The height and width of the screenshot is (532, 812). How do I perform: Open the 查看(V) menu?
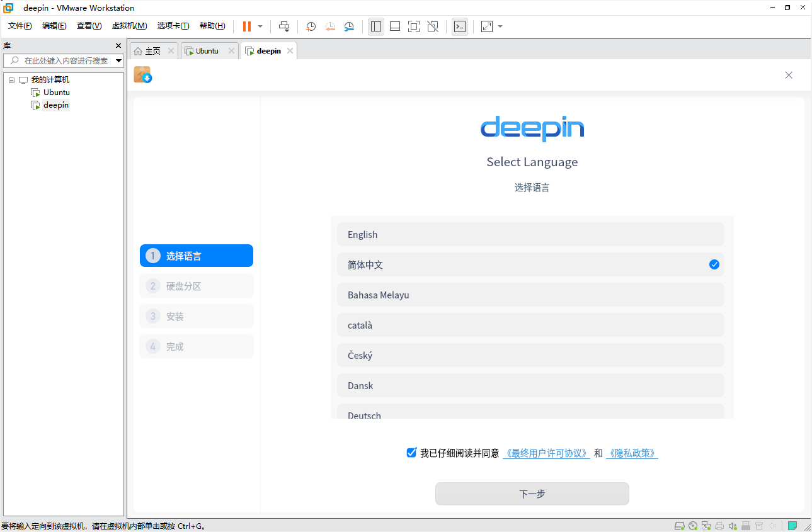tap(89, 26)
